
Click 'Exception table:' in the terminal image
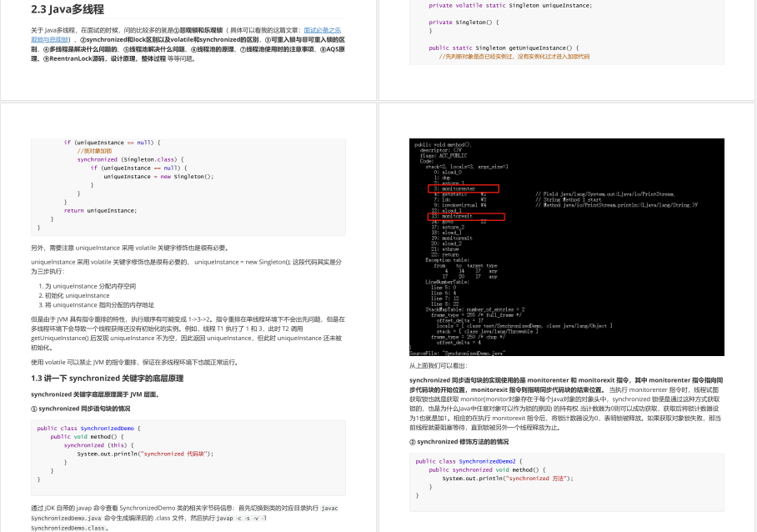[x=447, y=260]
